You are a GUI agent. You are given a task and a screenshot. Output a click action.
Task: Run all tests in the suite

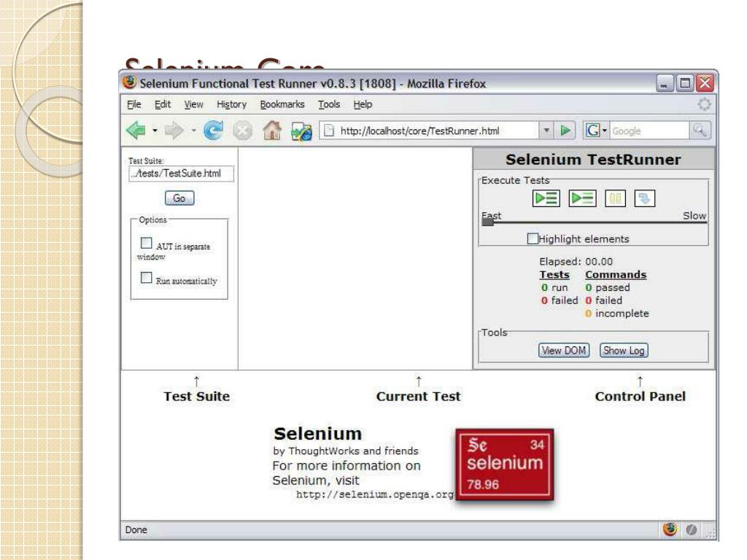click(x=546, y=198)
